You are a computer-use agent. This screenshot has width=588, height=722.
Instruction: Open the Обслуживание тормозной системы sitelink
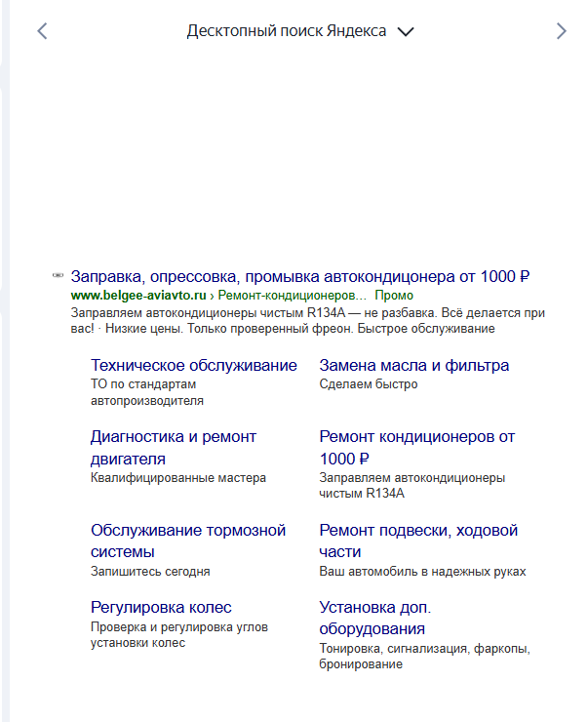188,541
